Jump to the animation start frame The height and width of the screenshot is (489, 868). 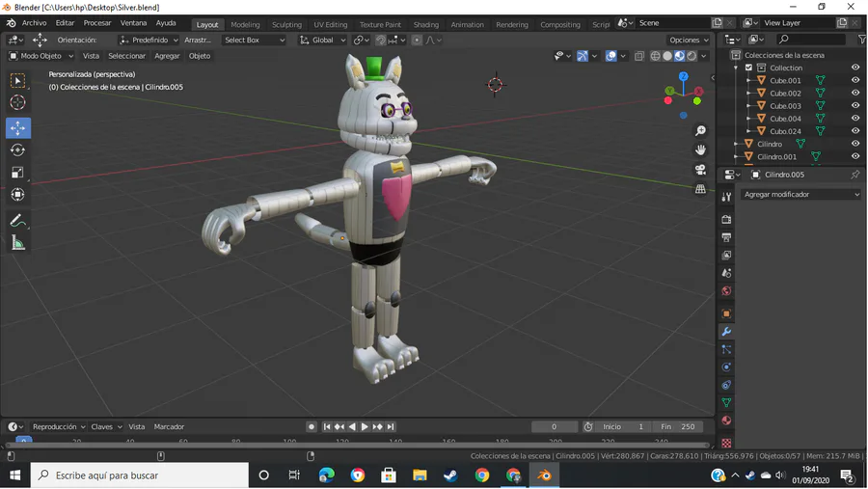[327, 427]
